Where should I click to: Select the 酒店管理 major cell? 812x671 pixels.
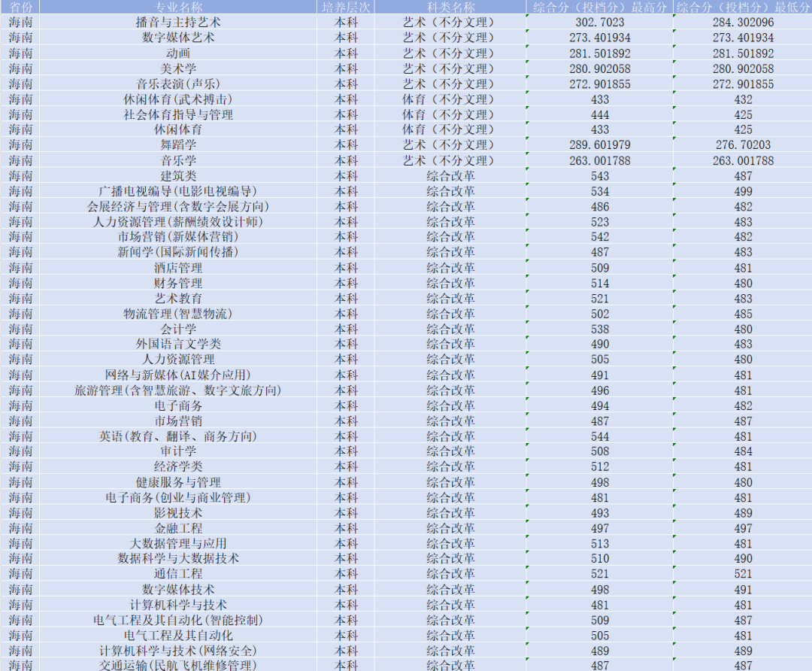coord(178,268)
